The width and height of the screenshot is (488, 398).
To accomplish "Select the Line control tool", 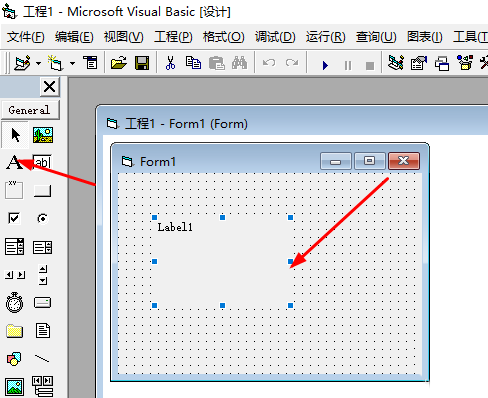I will [42, 359].
